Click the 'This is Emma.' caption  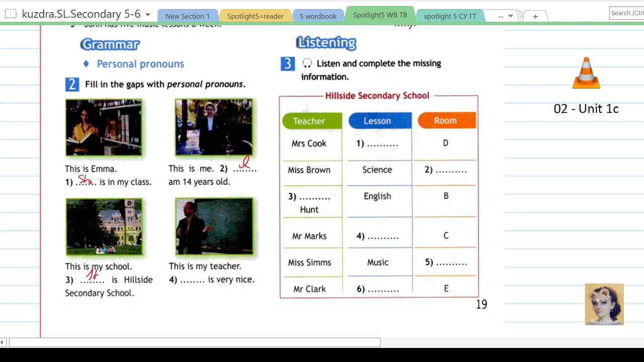[91, 169]
